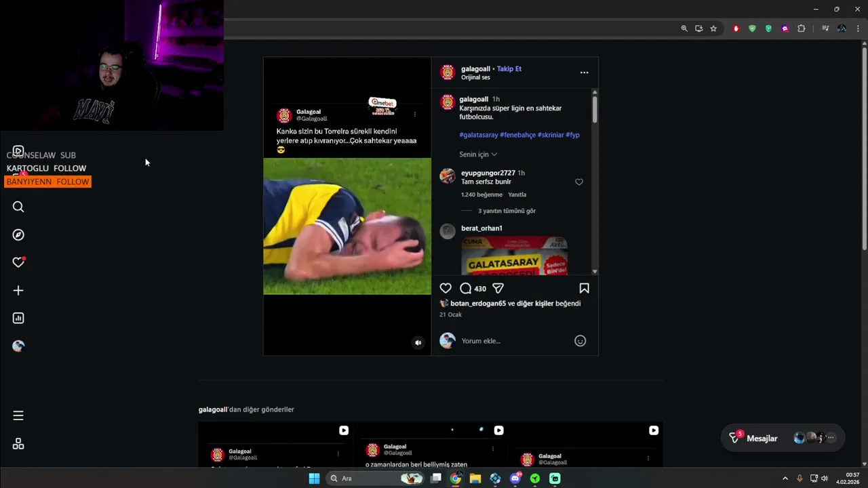View diğer kişiler who liked
The width and height of the screenshot is (868, 488).
[535, 304]
